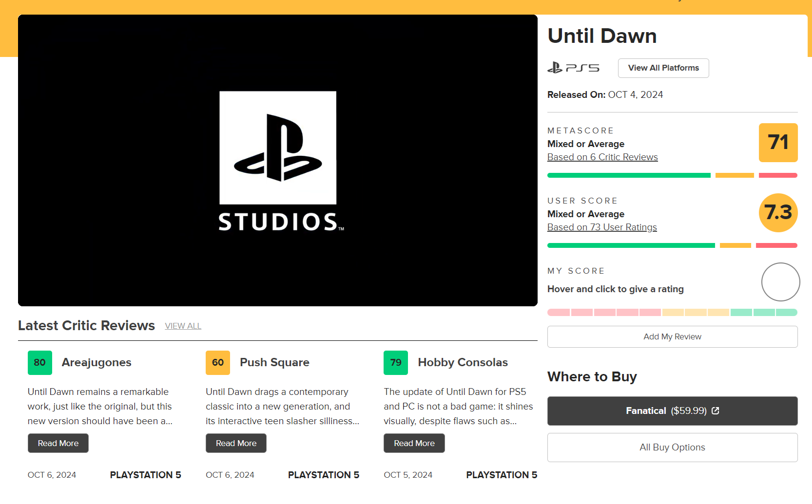Click the Metascore red negative reviews bar
This screenshot has width=812, height=504.
coord(778,175)
